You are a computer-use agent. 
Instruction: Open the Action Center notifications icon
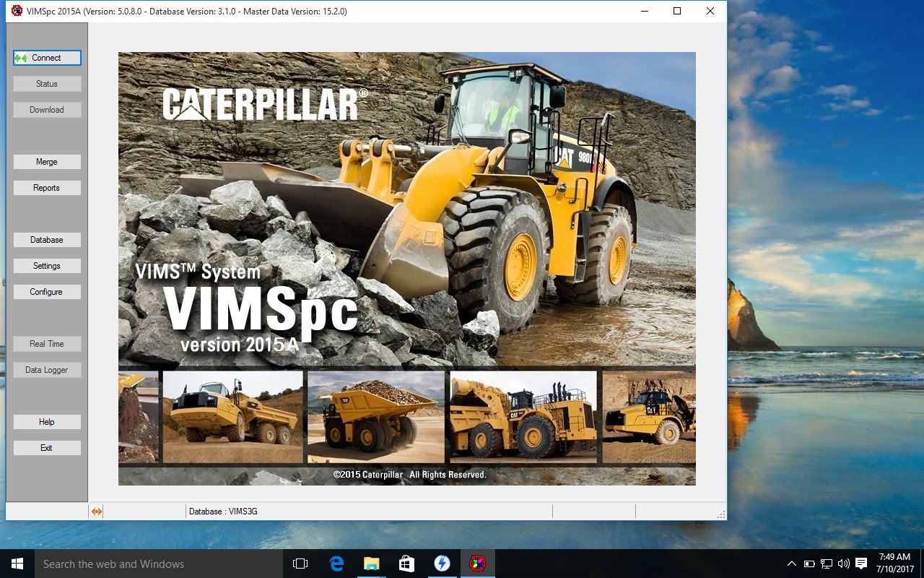click(861, 564)
